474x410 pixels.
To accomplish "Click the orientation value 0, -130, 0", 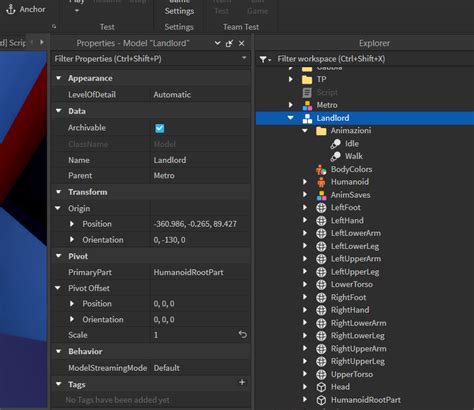I will tap(169, 240).
